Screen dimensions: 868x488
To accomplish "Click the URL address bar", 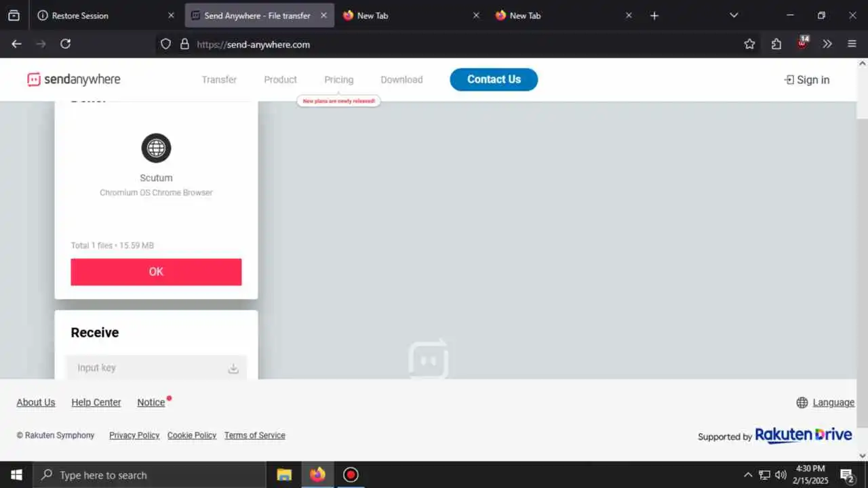I will pos(448,44).
